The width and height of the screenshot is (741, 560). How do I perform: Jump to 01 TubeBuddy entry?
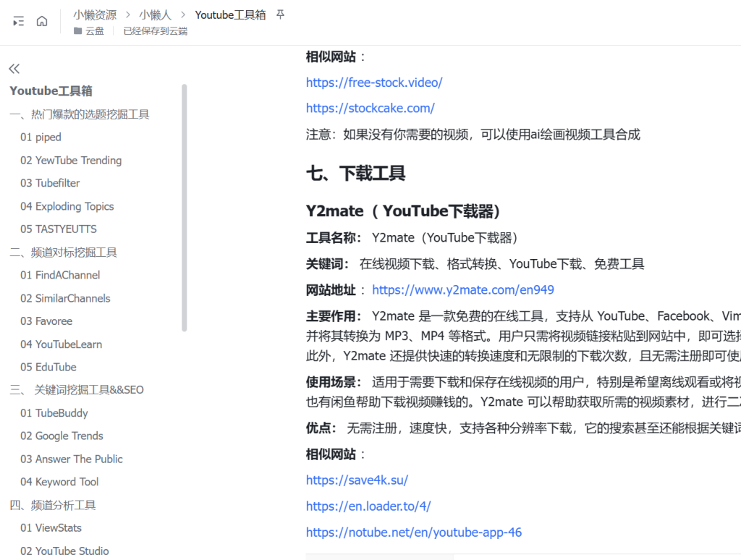[54, 413]
